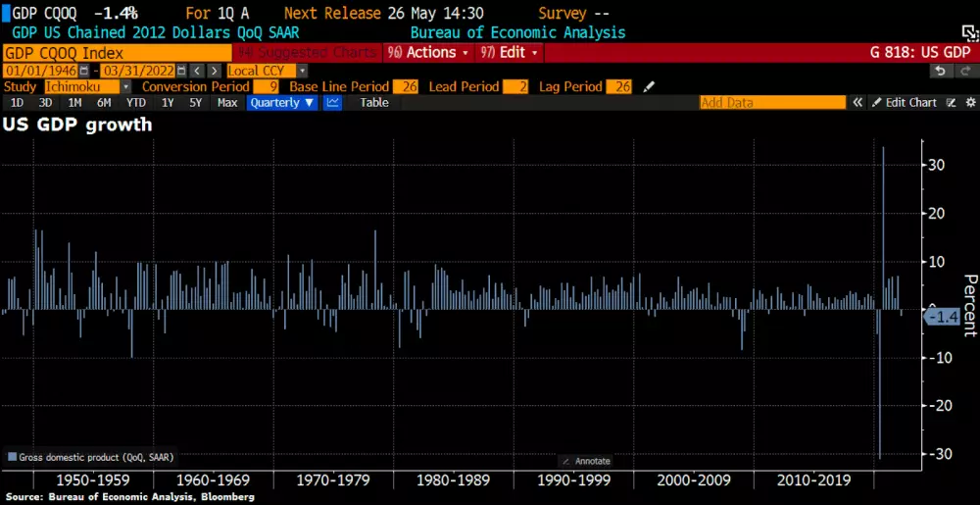
Task: Collapse panel with double chevron icon
Action: pyautogui.click(x=857, y=103)
